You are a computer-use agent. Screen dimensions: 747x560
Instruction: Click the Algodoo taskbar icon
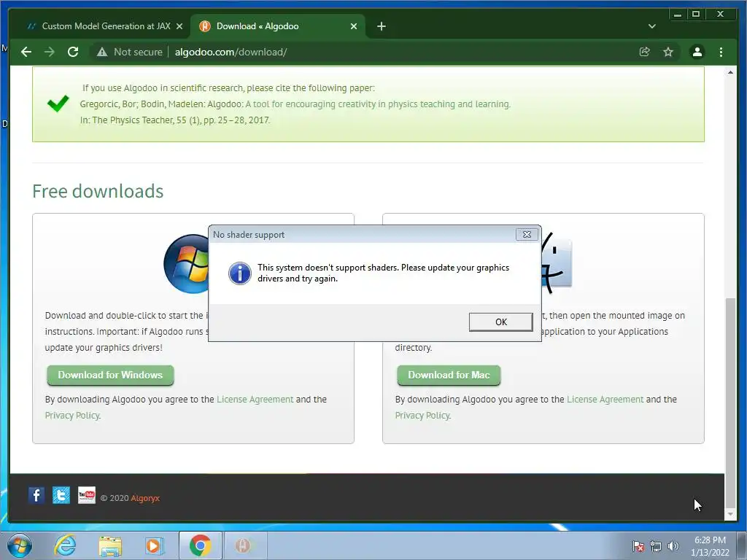click(x=244, y=545)
